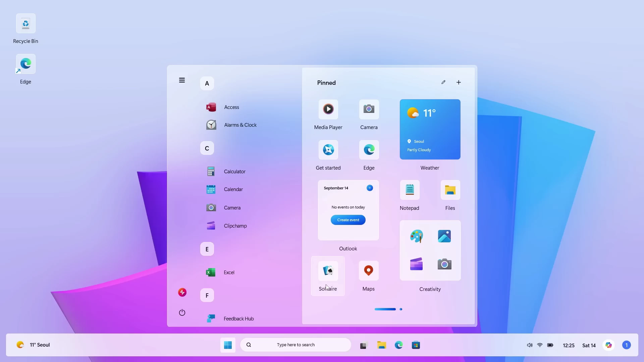Jump to sections via the A header
The height and width of the screenshot is (362, 644).
[207, 83]
